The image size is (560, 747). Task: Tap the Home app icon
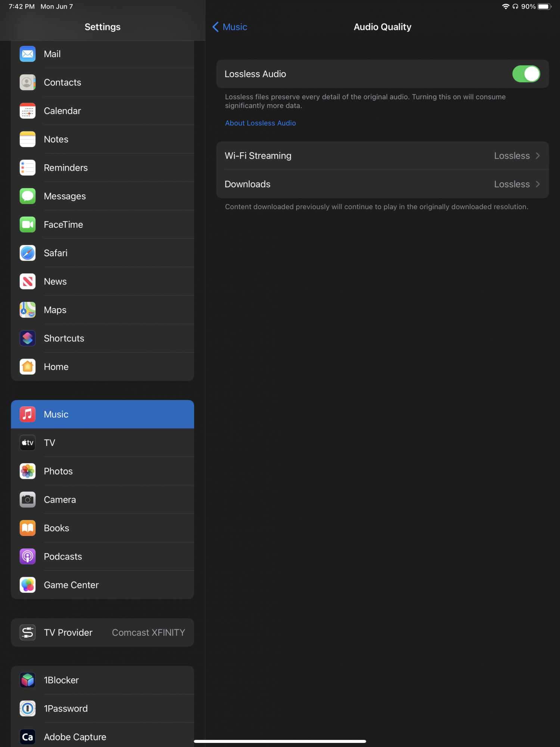[x=28, y=367]
